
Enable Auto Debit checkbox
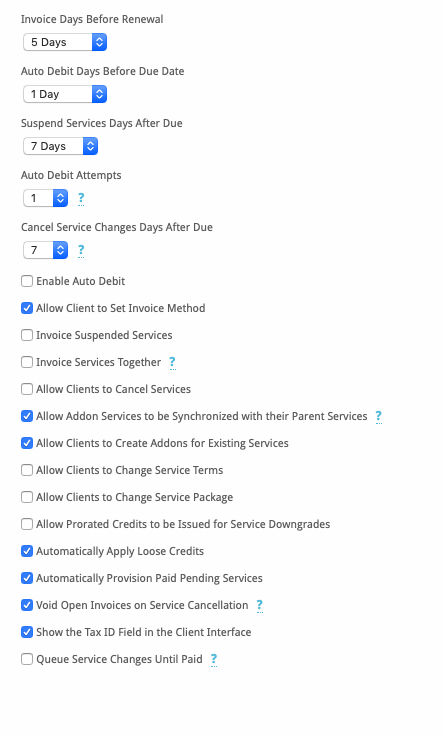(x=27, y=281)
